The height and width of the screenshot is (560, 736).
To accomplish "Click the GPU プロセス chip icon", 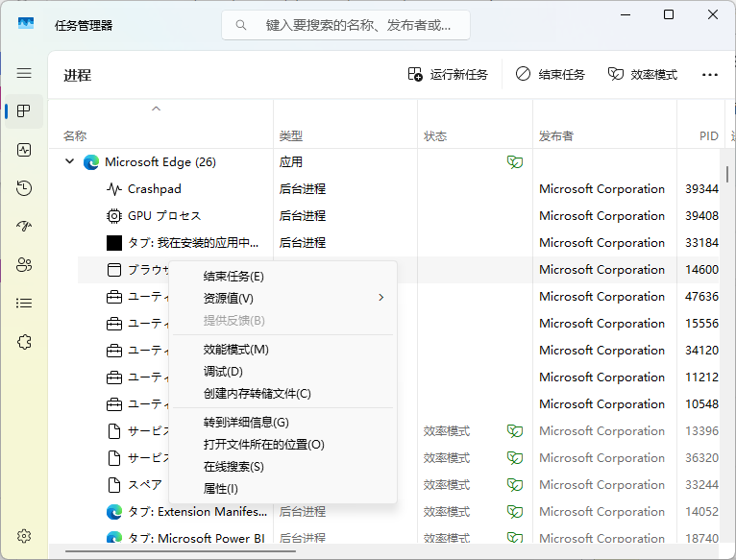I will pyautogui.click(x=114, y=216).
